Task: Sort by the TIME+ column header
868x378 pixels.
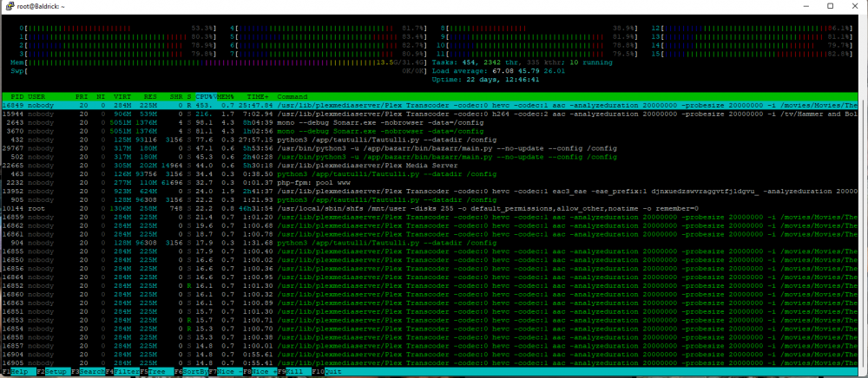Action: (258, 97)
